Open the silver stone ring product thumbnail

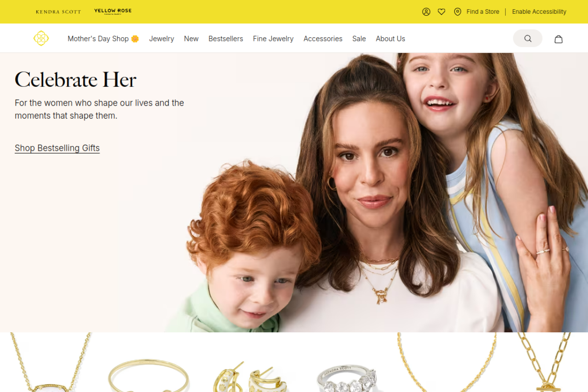pos(347,377)
